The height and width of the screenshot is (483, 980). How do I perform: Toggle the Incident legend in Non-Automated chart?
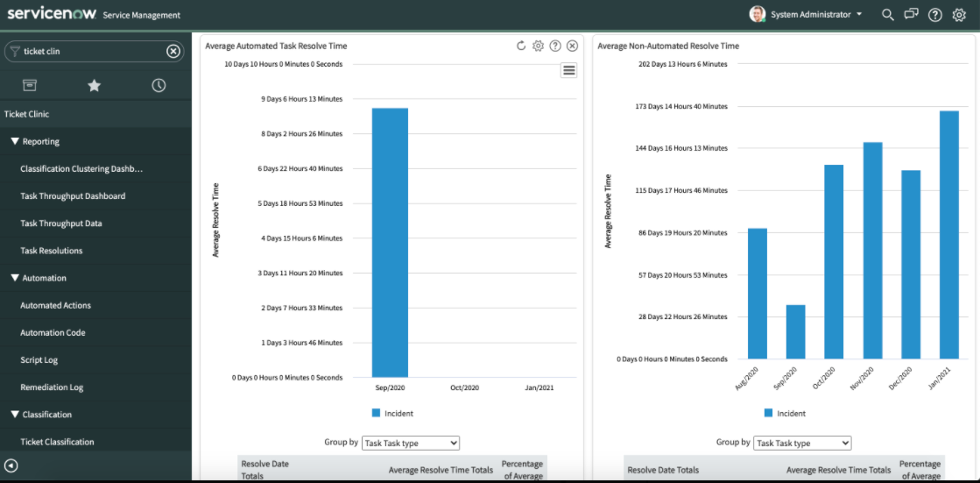pos(785,413)
